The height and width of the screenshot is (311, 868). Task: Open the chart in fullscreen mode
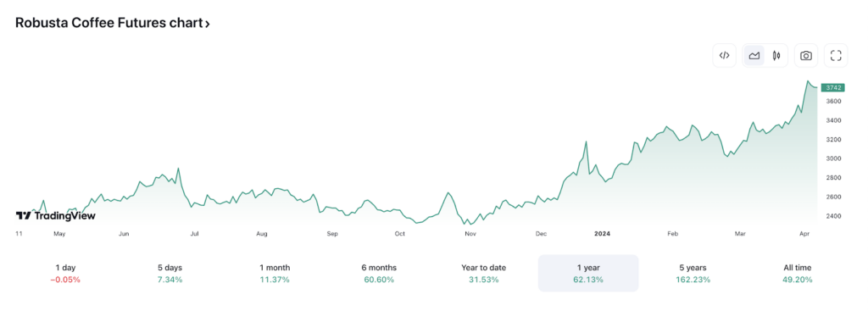[x=837, y=55]
